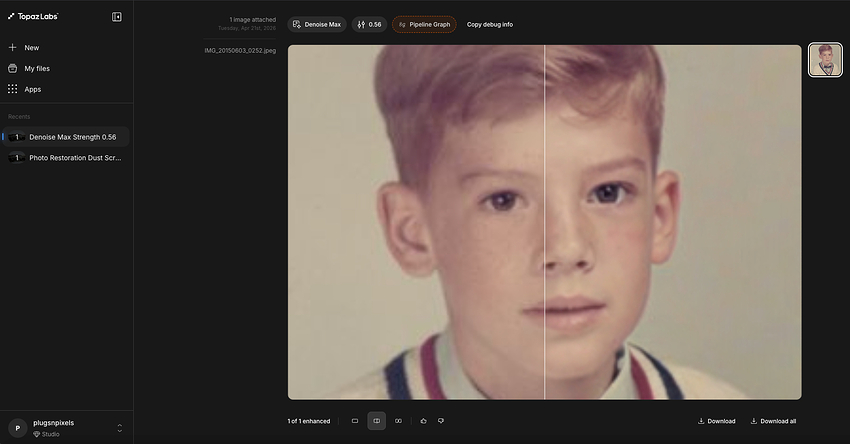Click '1 image attached' text
Image resolution: width=850 pixels, height=444 pixels.
253,20
